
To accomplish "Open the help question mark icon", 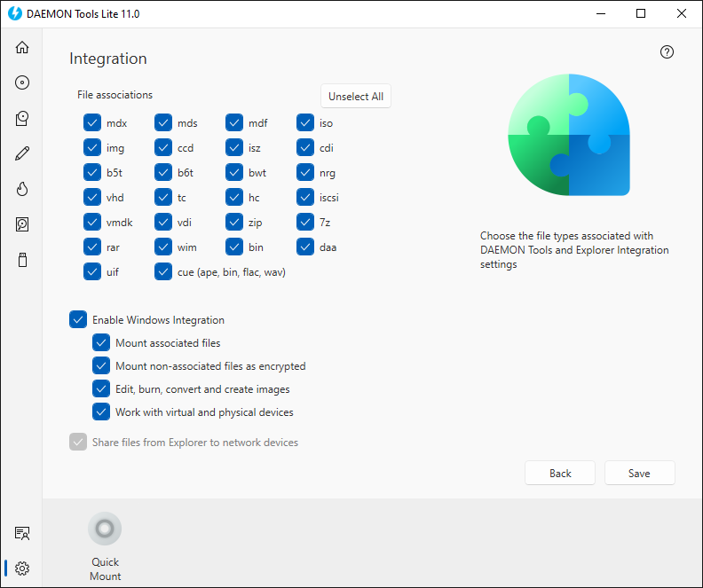I will point(667,52).
